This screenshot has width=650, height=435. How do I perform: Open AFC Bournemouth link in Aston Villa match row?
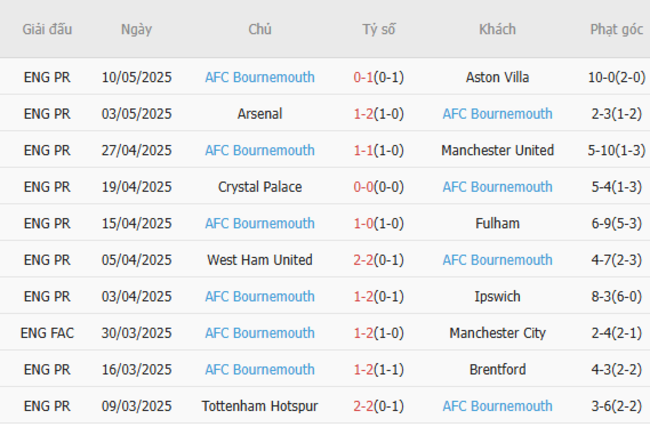point(259,77)
